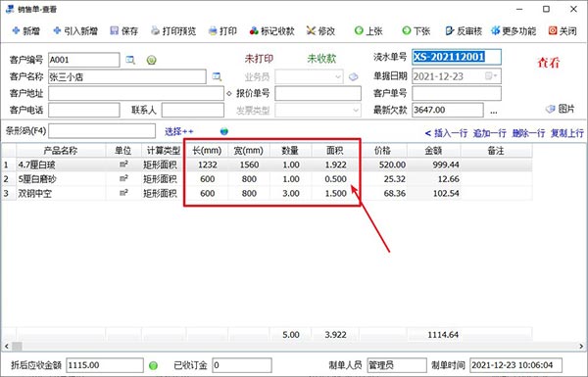588x377 pixels.
Task: Click price cell 68.36
Action: point(383,193)
